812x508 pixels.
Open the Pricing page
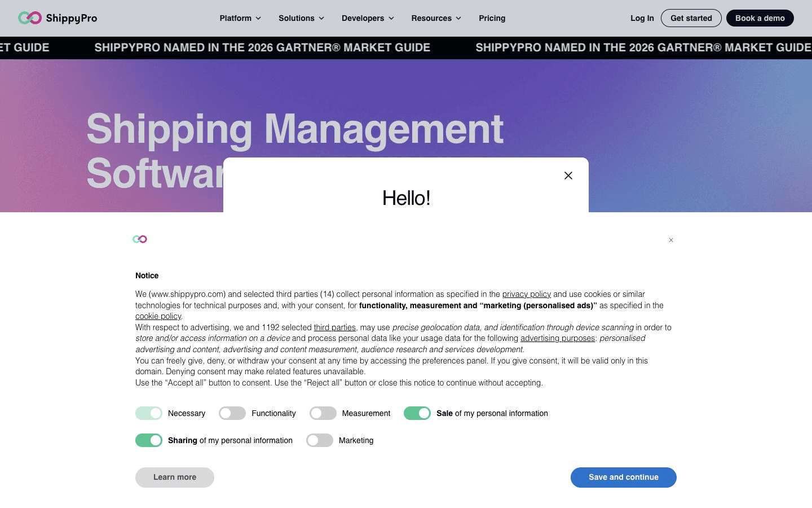[x=492, y=18]
